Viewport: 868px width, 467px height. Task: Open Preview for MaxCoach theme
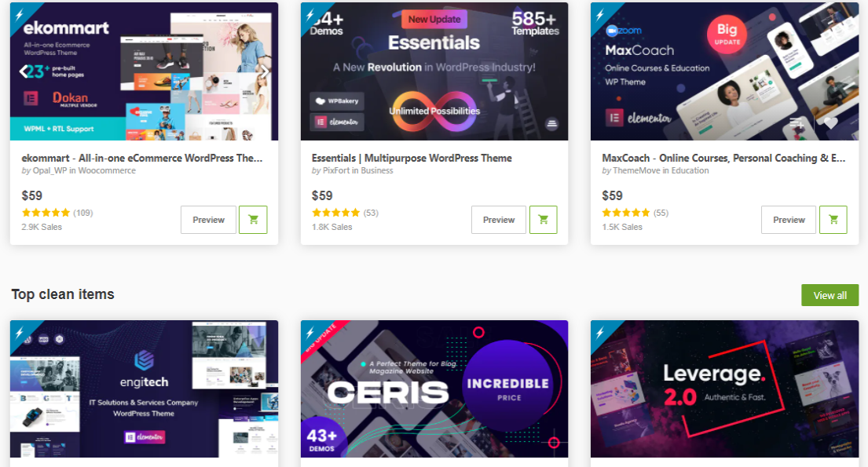[789, 220]
